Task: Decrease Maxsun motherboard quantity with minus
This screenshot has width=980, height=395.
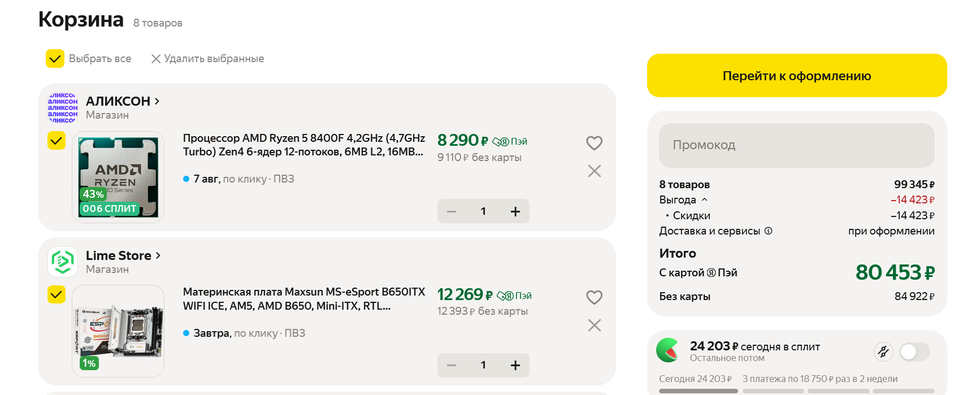Action: (452, 365)
